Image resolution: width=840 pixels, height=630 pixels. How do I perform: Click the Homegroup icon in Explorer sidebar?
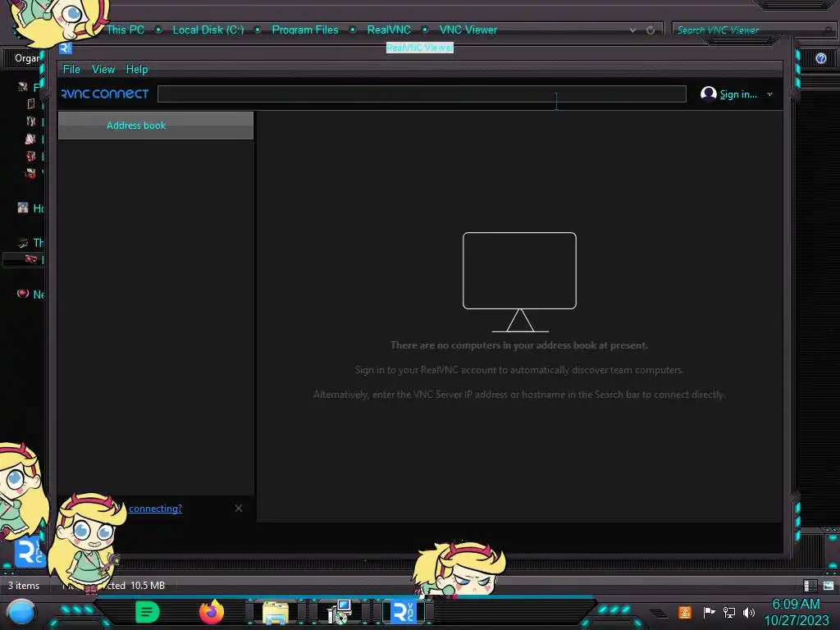(22, 208)
